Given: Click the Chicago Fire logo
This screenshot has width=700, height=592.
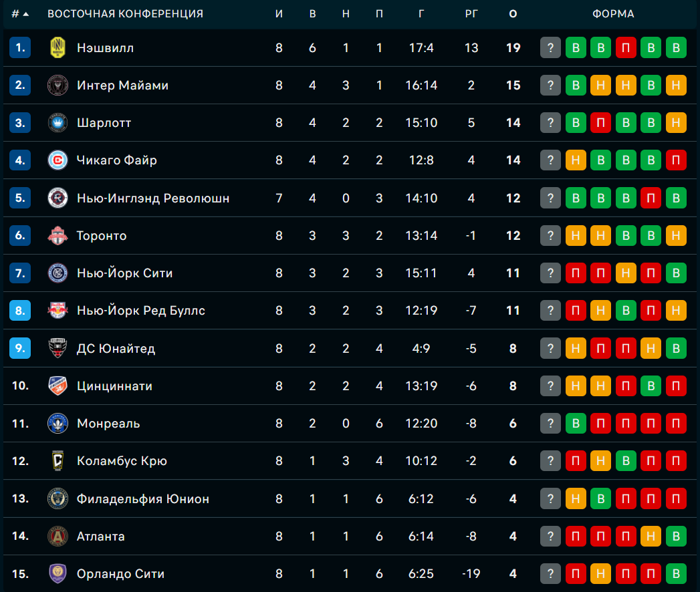Looking at the screenshot, I should 58,160.
